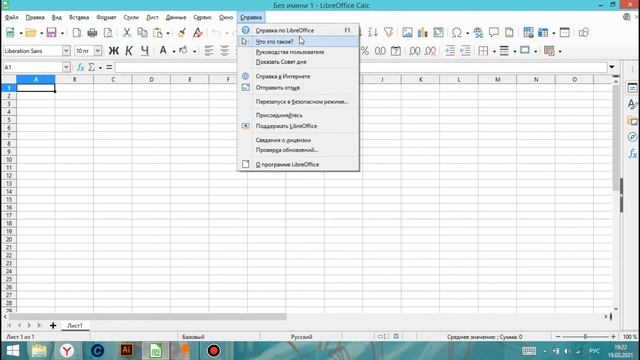Click the formula input line
The width and height of the screenshot is (640, 360).
coord(361,67)
